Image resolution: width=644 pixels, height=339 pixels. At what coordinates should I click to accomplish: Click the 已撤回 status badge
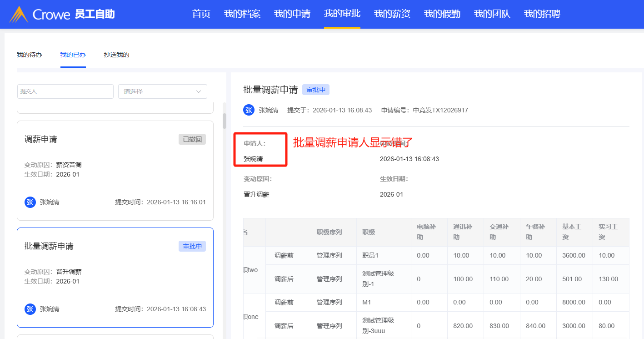coord(192,139)
